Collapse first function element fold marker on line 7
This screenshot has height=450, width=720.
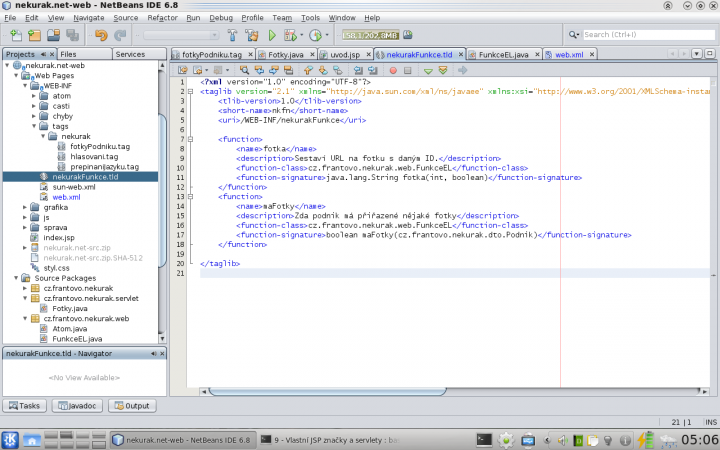click(x=191, y=139)
